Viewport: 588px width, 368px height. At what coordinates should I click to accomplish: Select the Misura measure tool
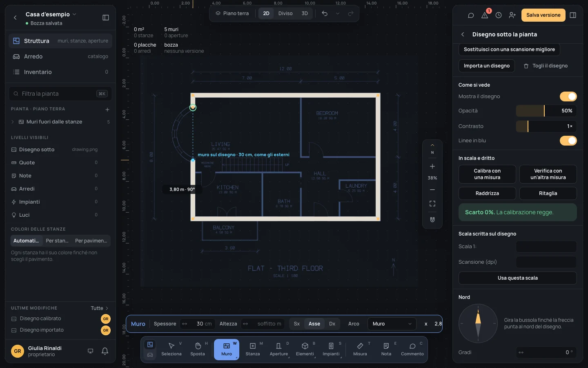[x=360, y=350]
